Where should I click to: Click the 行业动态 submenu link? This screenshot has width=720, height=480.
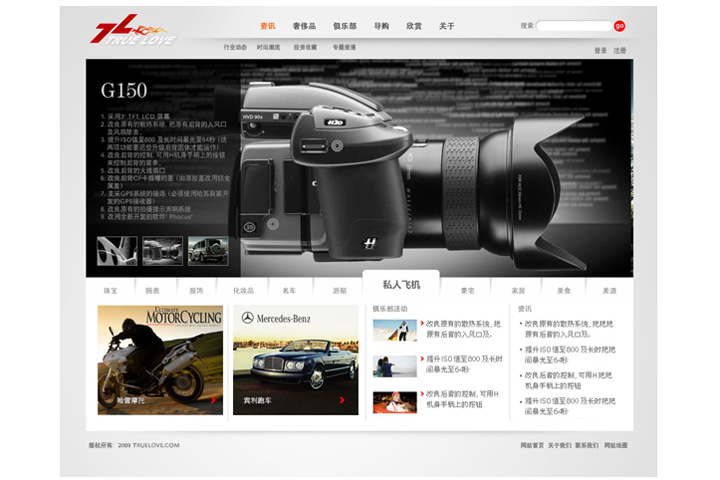click(235, 47)
